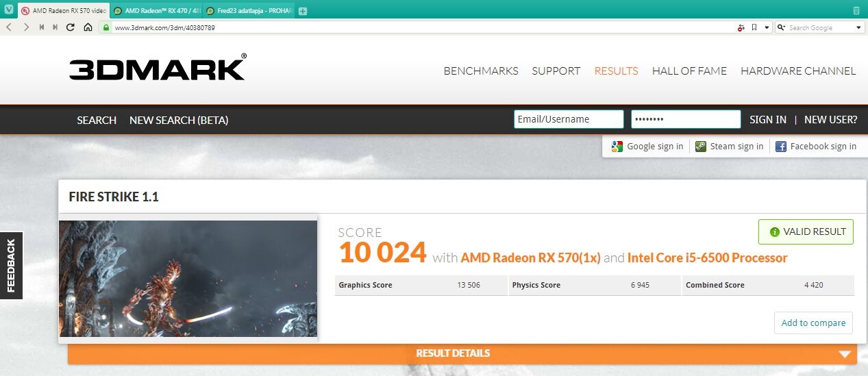Sign in with Google
Viewport: 868px width, 376px height.
pyautogui.click(x=647, y=146)
